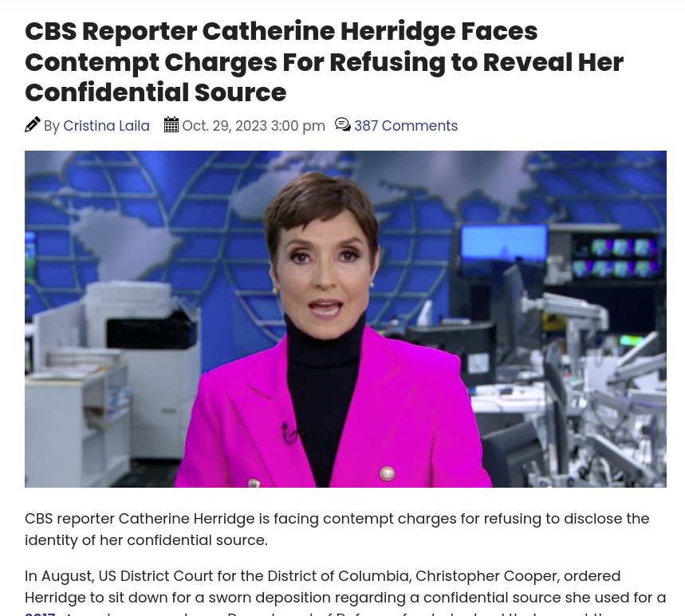Click the speech bubble comments icon
The height and width of the screenshot is (616, 685).
343,125
